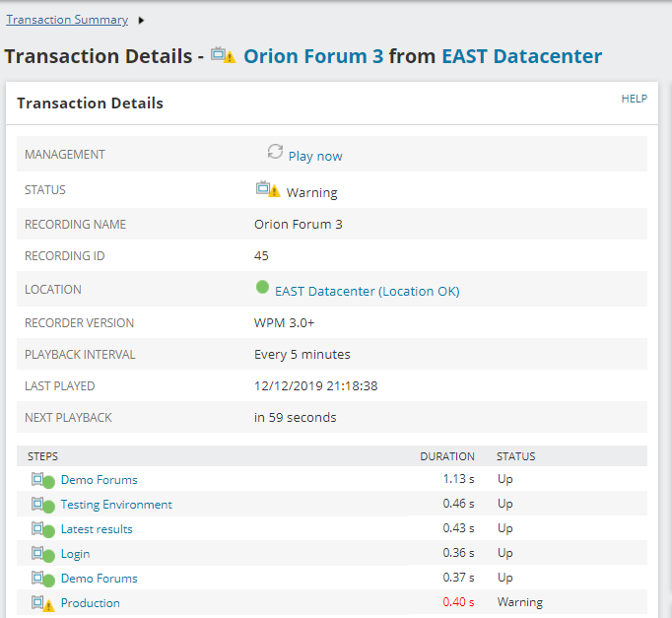Open the Login step link
Image resolution: width=672 pixels, height=618 pixels.
76,554
